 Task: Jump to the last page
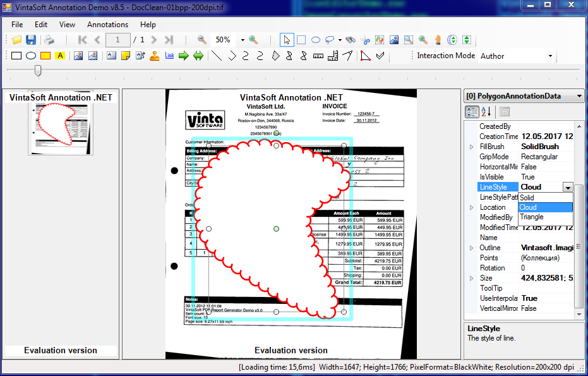[x=169, y=40]
